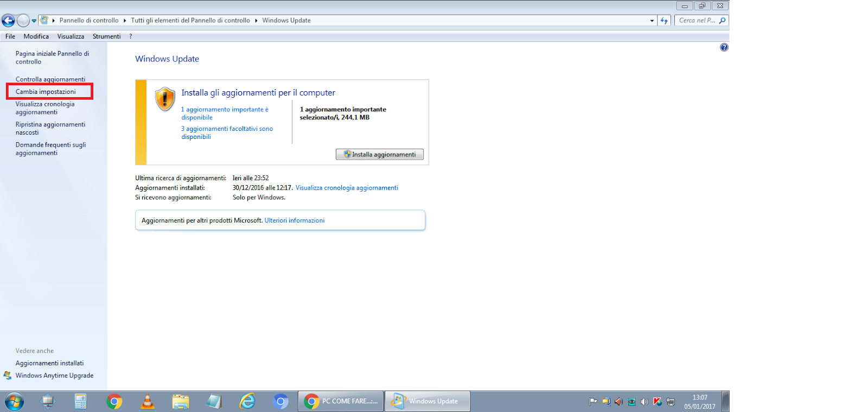Click the Cerca nel Pannello search field
This screenshot has height=412, width=868.
(697, 21)
